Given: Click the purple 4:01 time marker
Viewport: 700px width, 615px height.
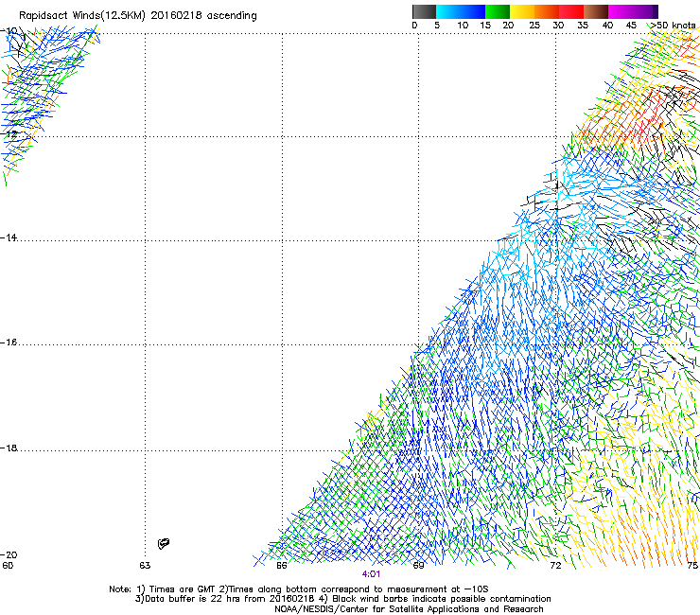Looking at the screenshot, I should point(371,574).
